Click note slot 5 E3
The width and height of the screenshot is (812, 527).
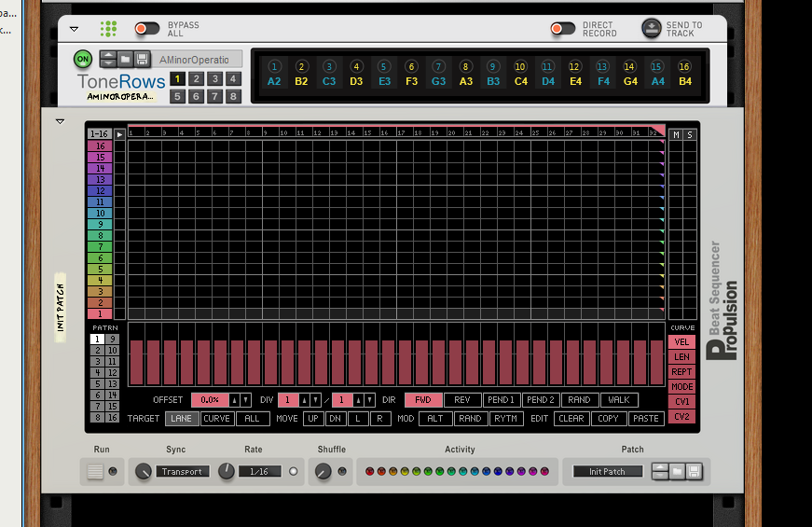click(384, 74)
